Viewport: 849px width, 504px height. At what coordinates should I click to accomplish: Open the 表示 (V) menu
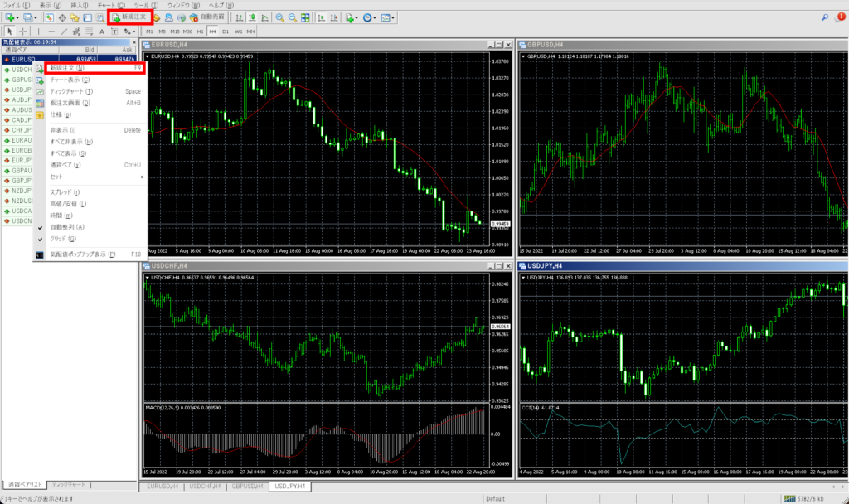point(51,6)
